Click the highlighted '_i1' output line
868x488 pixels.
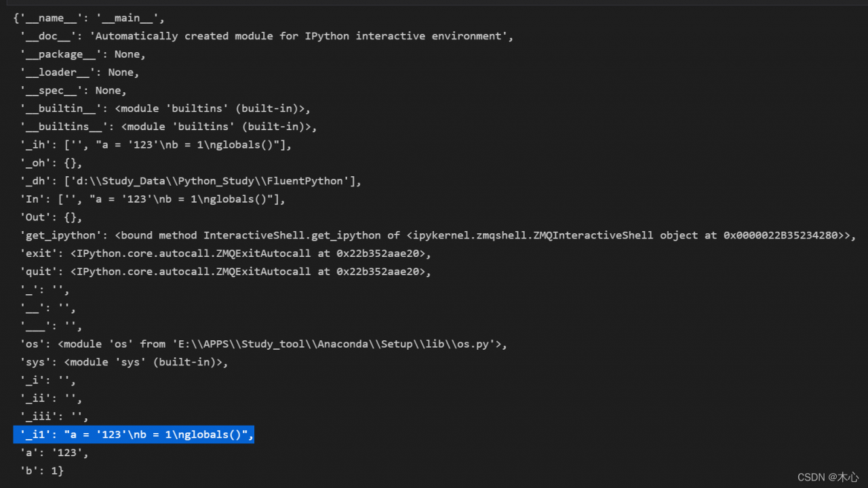click(134, 434)
